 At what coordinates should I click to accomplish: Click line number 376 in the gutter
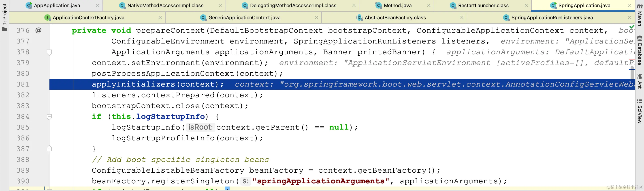point(23,30)
